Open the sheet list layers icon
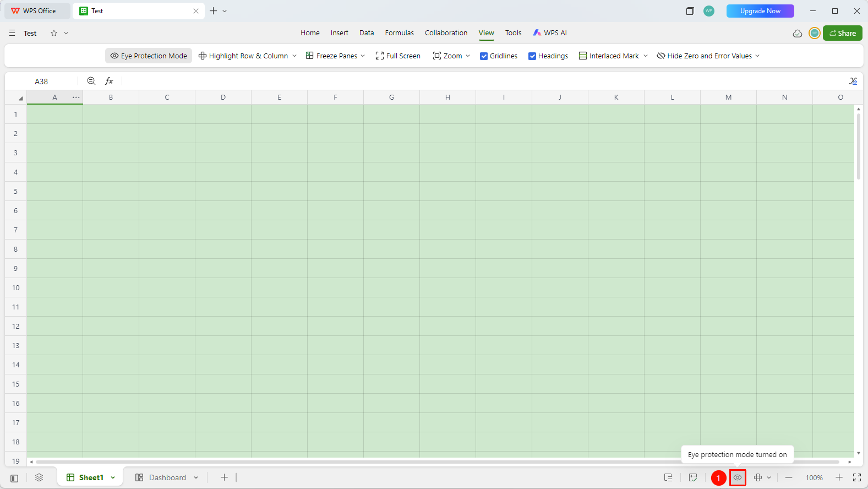This screenshot has height=489, width=868. (x=39, y=477)
